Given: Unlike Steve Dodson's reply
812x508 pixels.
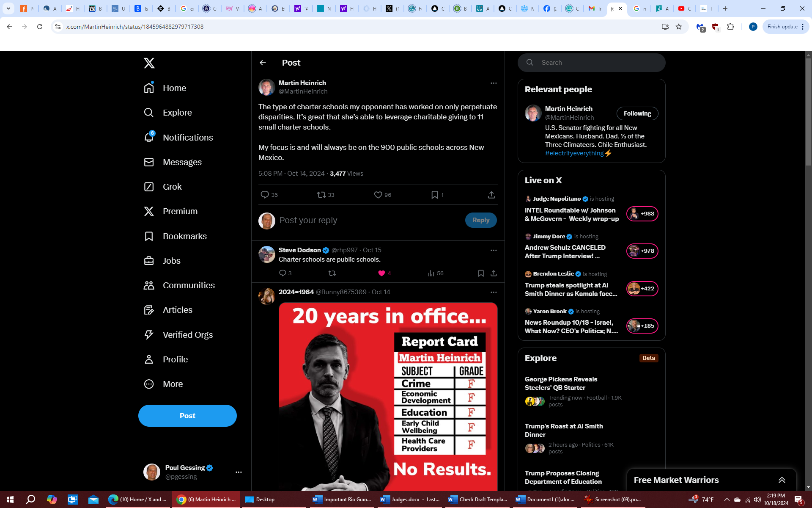Looking at the screenshot, I should click(381, 273).
